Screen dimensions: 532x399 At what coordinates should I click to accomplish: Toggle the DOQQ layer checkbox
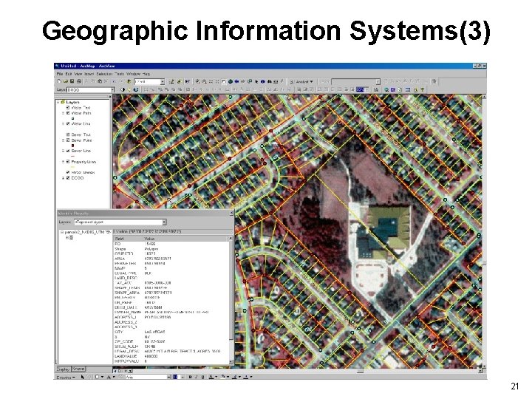[68, 178]
